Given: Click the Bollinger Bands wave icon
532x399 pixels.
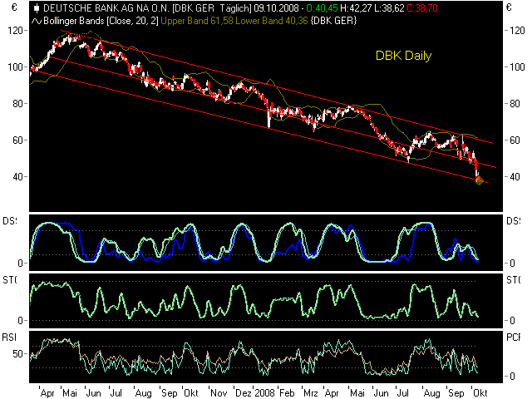Looking at the screenshot, I should [37, 22].
